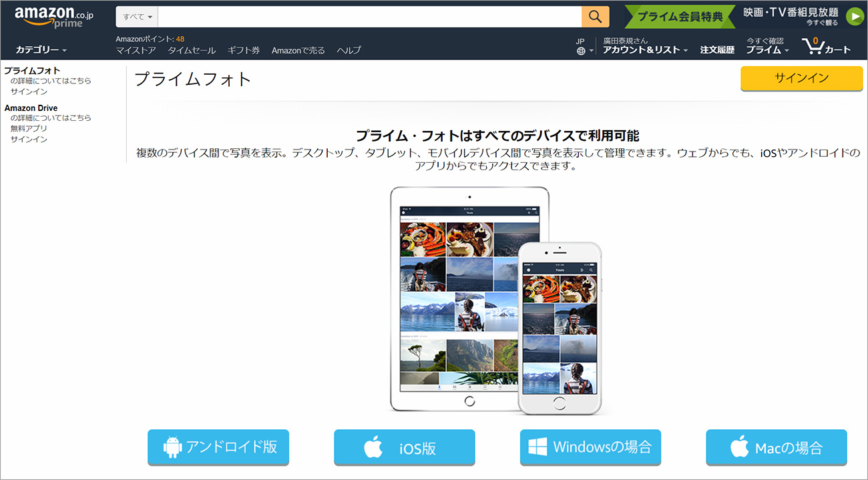The image size is (868, 480).
Task: Open マイストア in the nav bar
Action: point(136,51)
